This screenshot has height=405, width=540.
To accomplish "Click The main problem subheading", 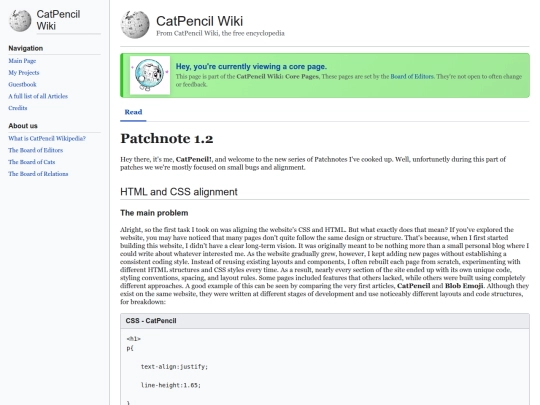I will coord(154,213).
